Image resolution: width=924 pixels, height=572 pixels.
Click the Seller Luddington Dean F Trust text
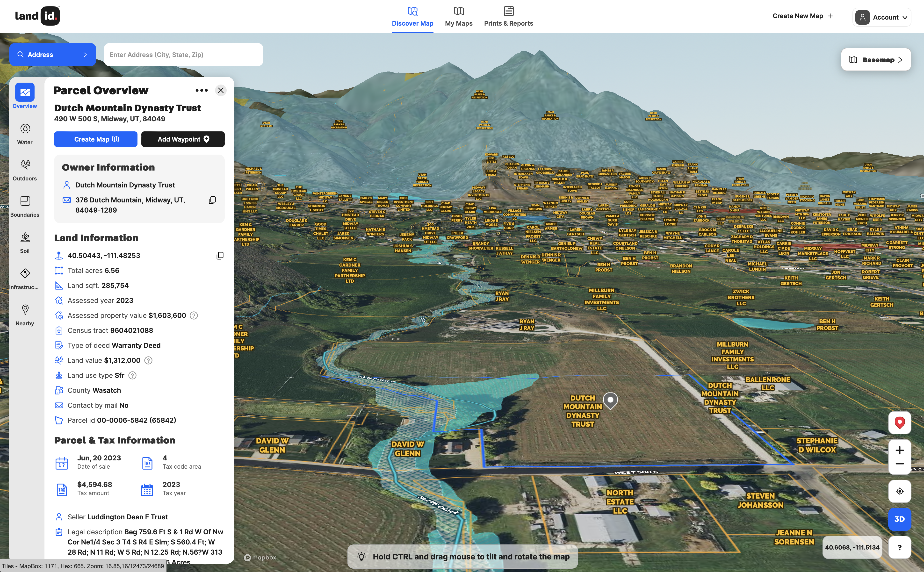click(117, 517)
